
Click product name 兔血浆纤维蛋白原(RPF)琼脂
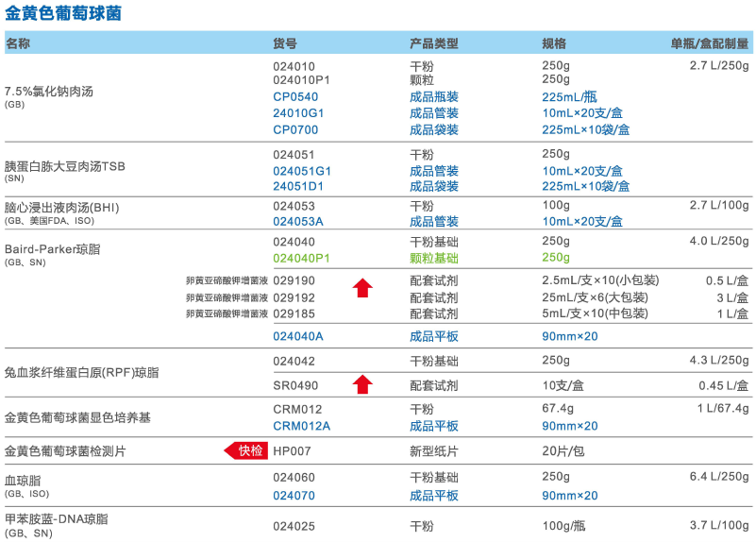tap(81, 373)
